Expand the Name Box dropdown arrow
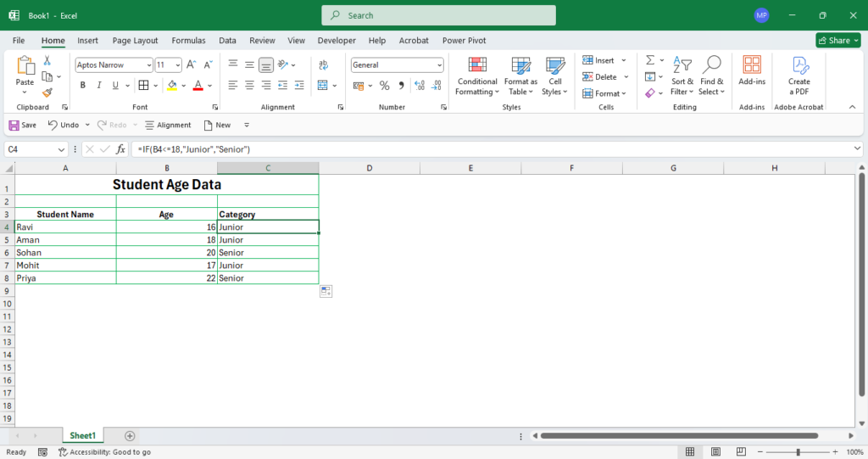 click(61, 149)
